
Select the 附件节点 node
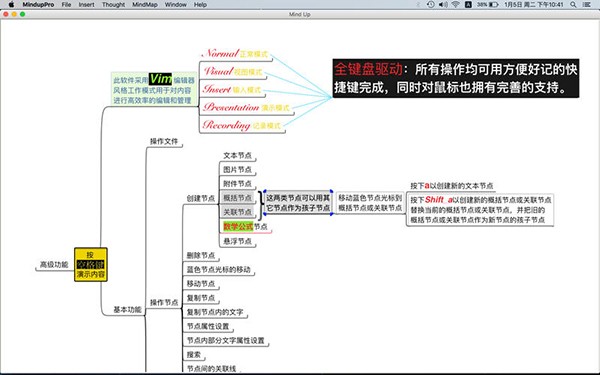coord(237,184)
